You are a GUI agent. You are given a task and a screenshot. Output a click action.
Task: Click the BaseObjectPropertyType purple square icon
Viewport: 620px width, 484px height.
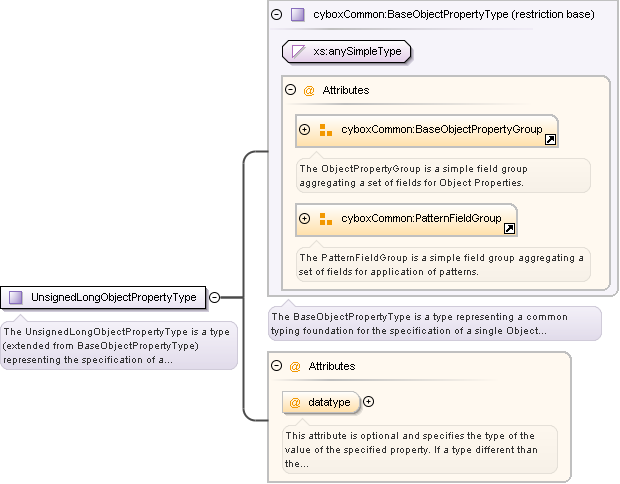pyautogui.click(x=297, y=15)
